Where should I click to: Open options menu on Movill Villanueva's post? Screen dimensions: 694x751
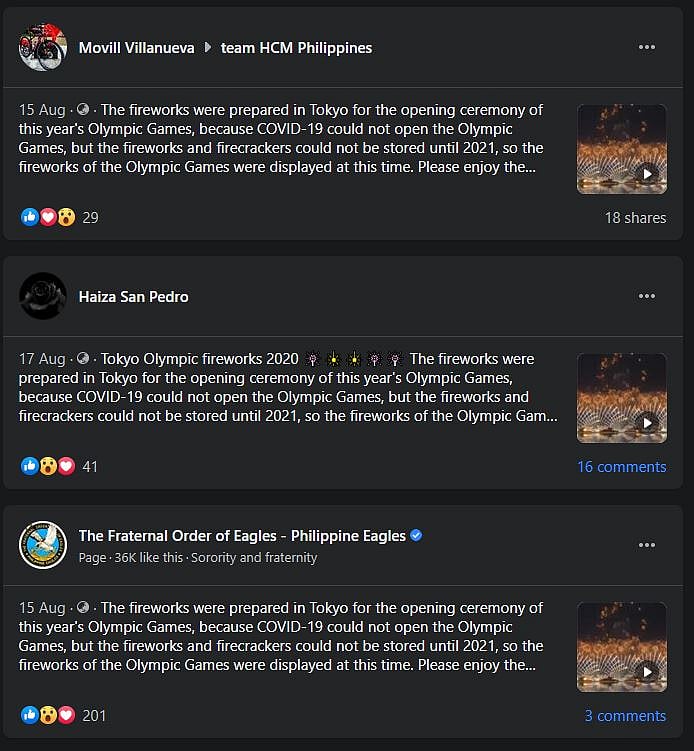(x=647, y=47)
